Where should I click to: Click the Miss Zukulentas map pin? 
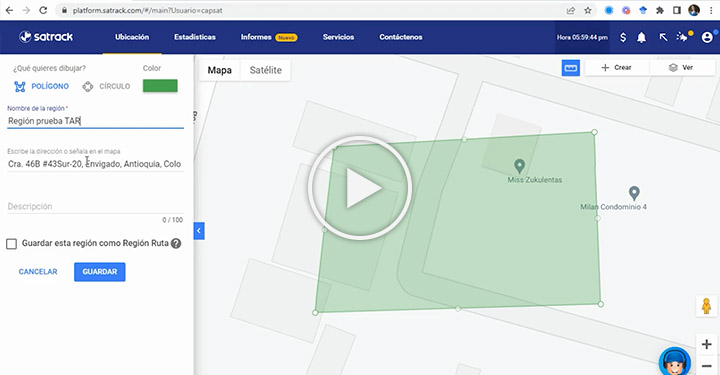pyautogui.click(x=519, y=166)
